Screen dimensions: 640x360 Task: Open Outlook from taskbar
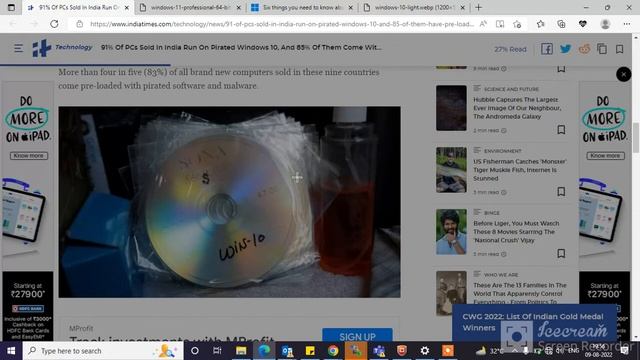point(287,351)
